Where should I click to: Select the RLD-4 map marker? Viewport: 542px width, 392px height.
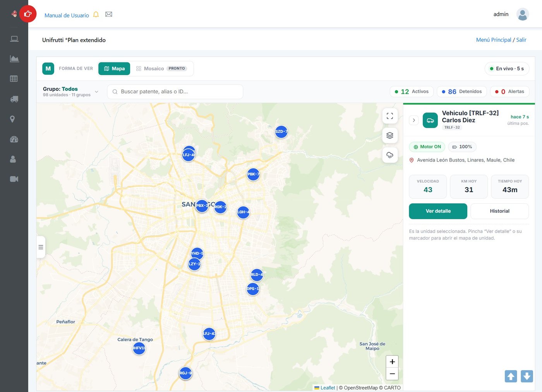point(257,275)
